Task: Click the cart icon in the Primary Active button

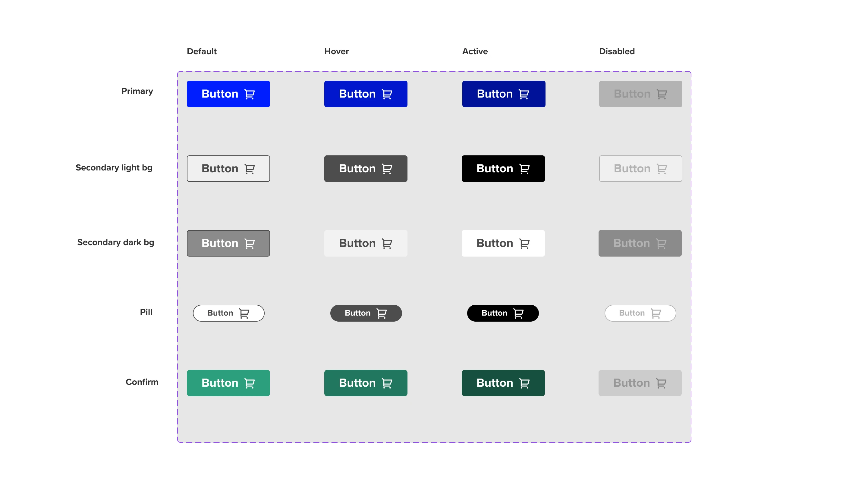Action: [x=524, y=94]
